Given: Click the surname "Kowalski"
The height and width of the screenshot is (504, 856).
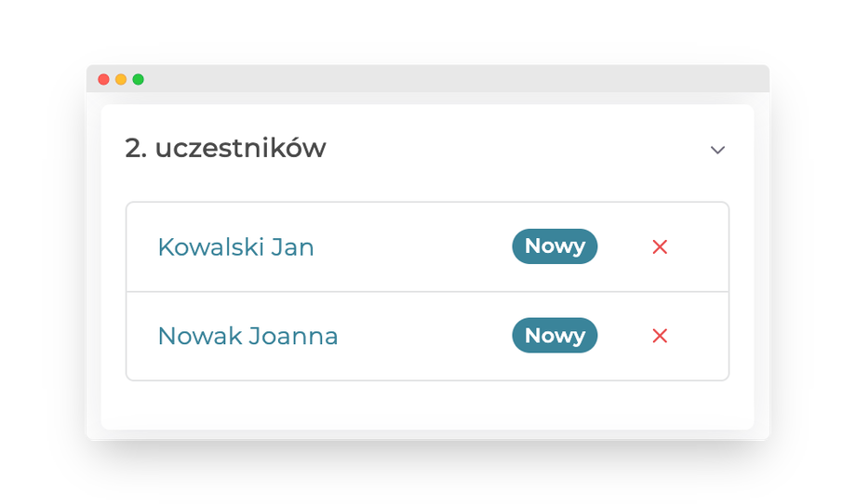Looking at the screenshot, I should [210, 247].
